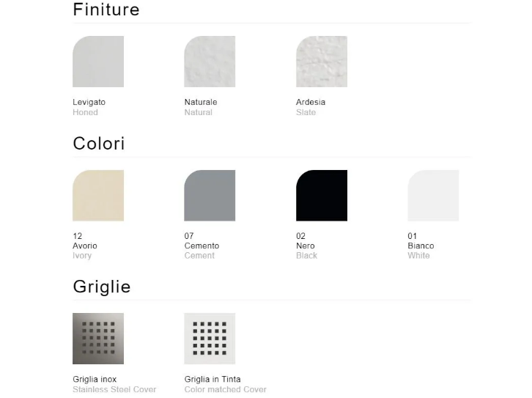Select the Avorio ivory color swatch
The image size is (532, 398).
[98, 196]
